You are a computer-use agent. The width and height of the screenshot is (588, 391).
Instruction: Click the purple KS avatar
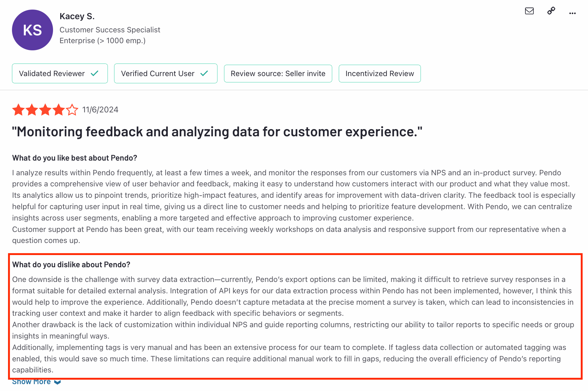[x=32, y=30]
